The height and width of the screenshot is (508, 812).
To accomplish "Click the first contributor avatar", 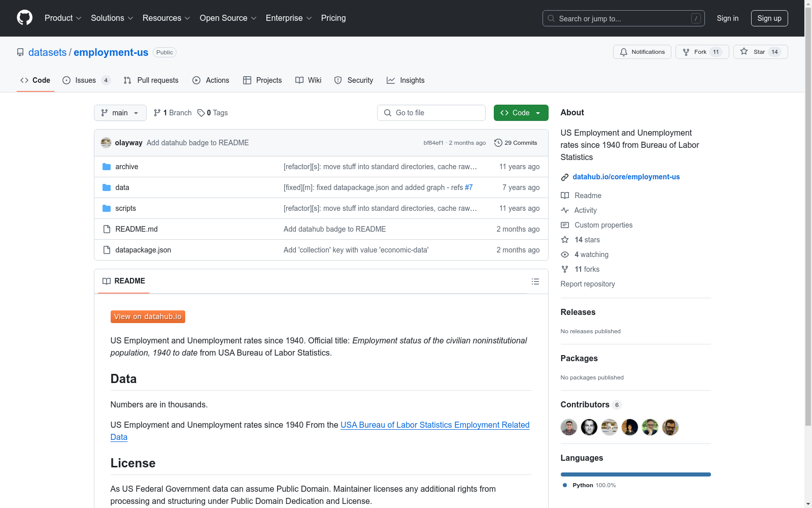I will (569, 427).
